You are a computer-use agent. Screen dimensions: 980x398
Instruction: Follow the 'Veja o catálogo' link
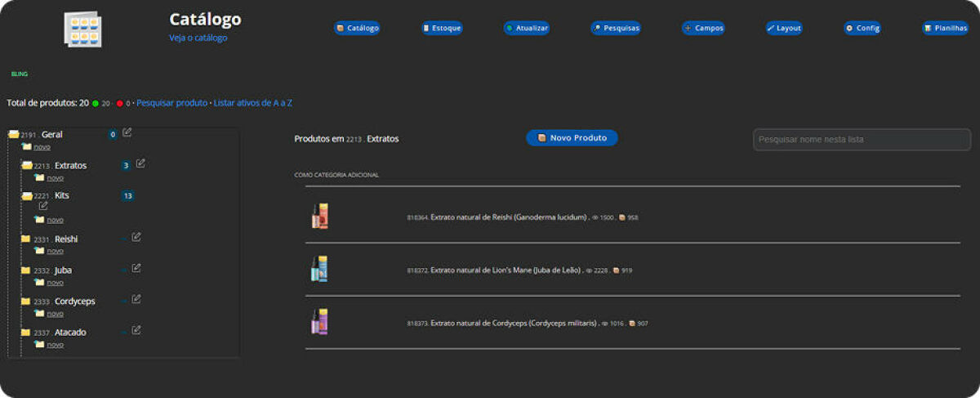pyautogui.click(x=198, y=38)
